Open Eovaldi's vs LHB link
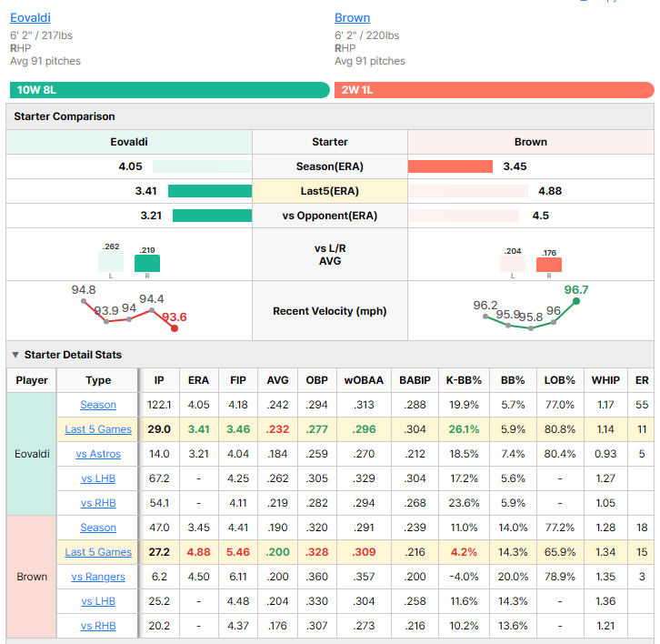The image size is (660, 644). 98,478
